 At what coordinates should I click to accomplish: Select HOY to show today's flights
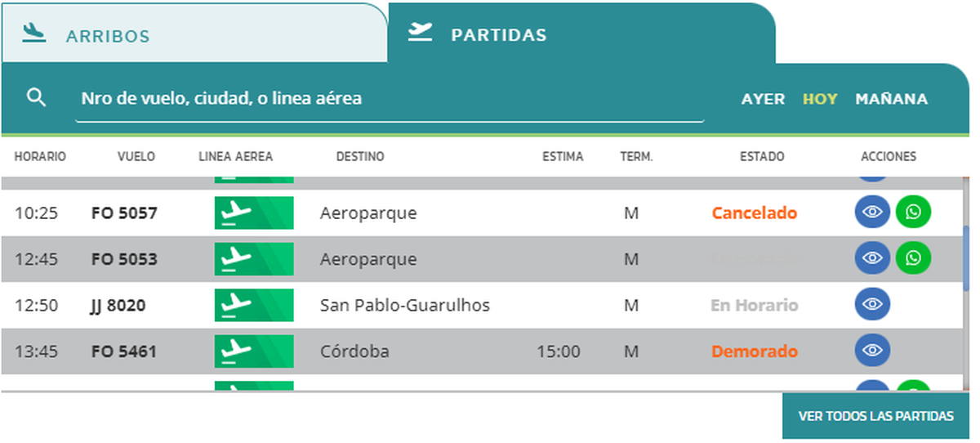820,99
